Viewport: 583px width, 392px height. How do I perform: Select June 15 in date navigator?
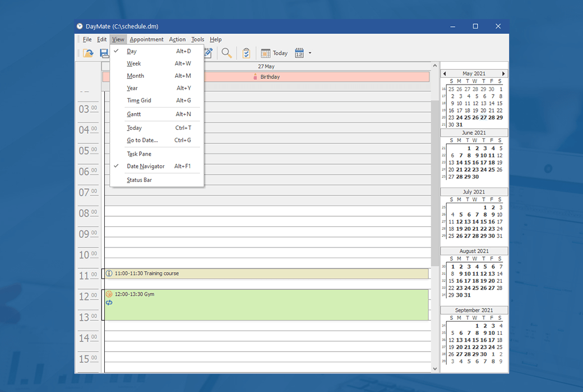click(x=468, y=162)
